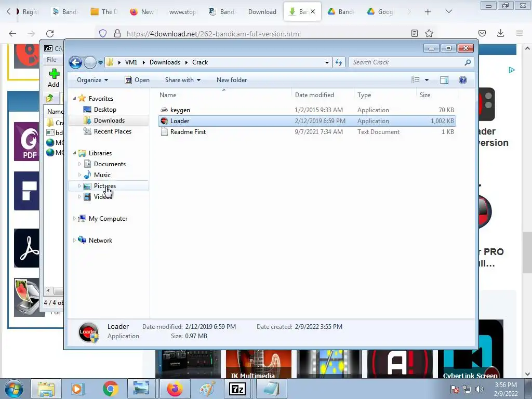
Task: Click network icon in system tray
Action: [x=467, y=389]
